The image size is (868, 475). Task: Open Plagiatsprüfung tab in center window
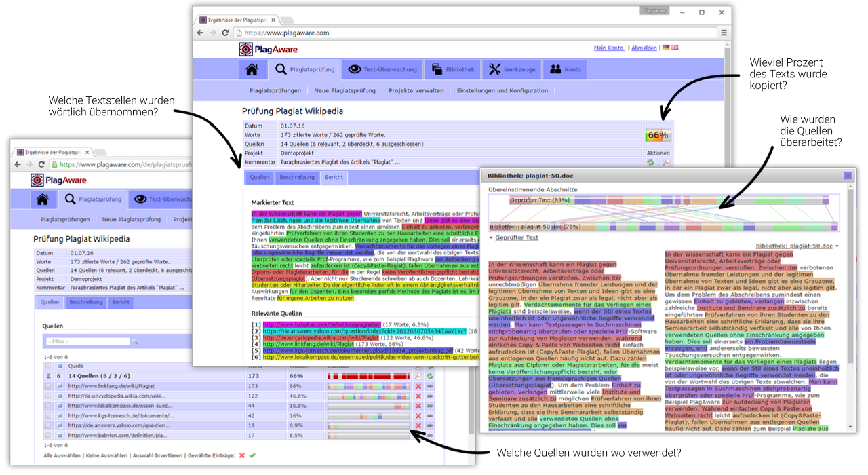click(304, 69)
